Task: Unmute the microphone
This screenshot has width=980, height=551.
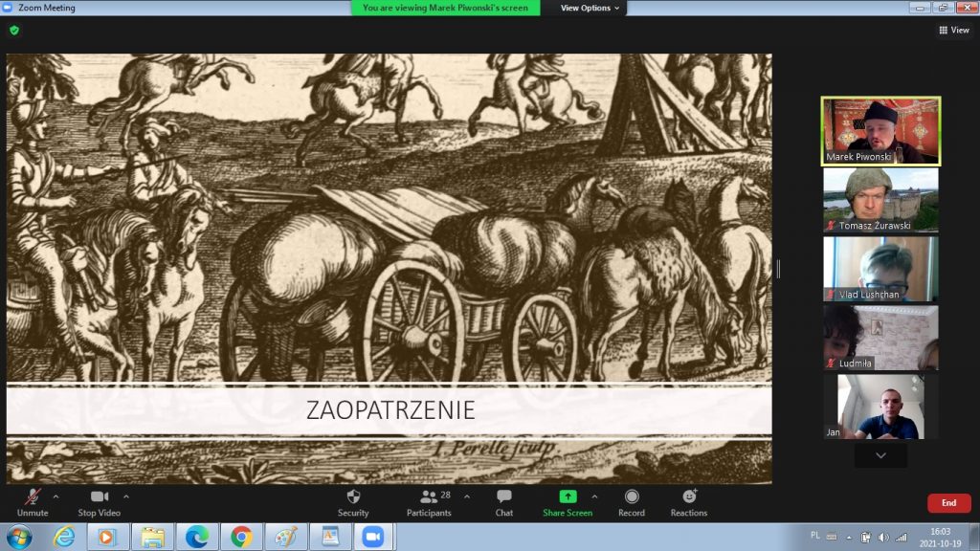Action: coord(33,496)
